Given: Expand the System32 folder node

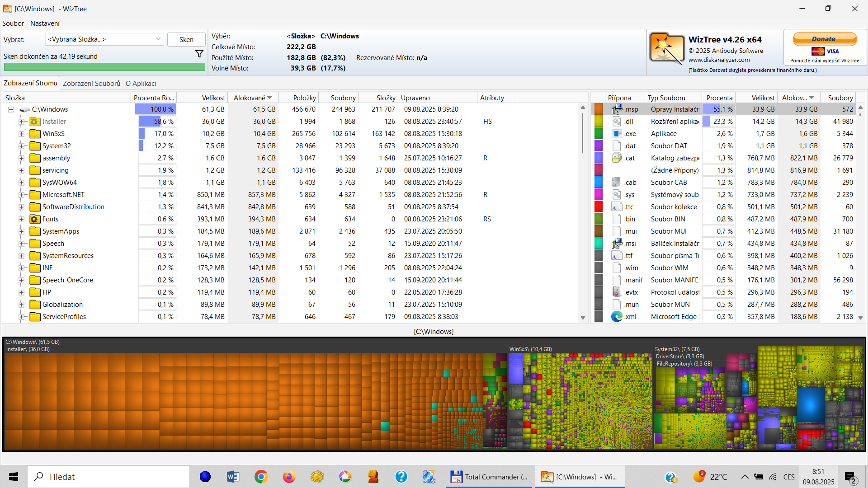Looking at the screenshot, I should click(21, 146).
